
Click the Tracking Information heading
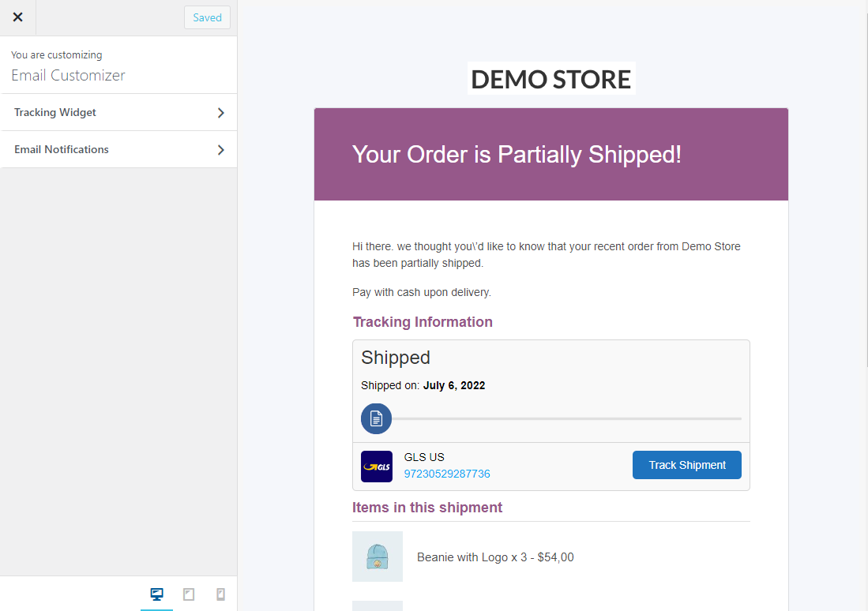pyautogui.click(x=423, y=322)
